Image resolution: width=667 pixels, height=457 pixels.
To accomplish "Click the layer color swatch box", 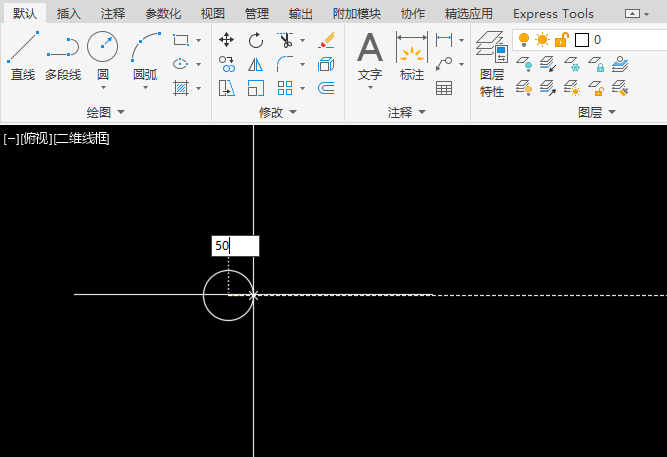I will 582,40.
